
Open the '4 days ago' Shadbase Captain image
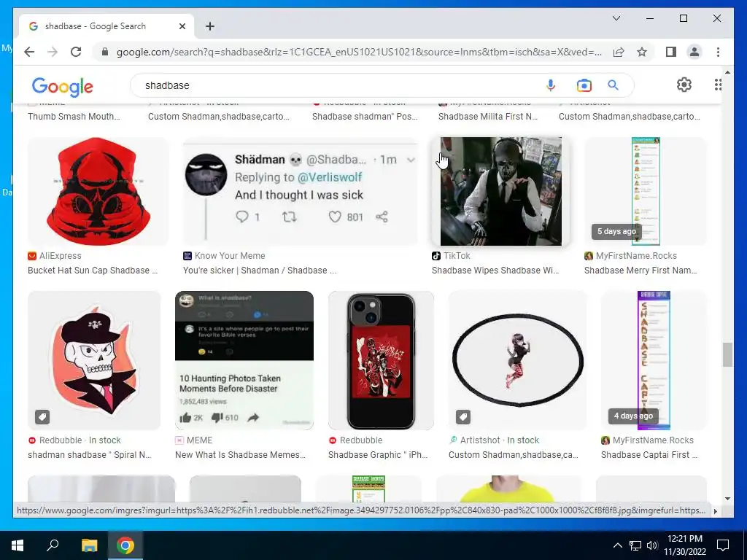click(x=654, y=360)
